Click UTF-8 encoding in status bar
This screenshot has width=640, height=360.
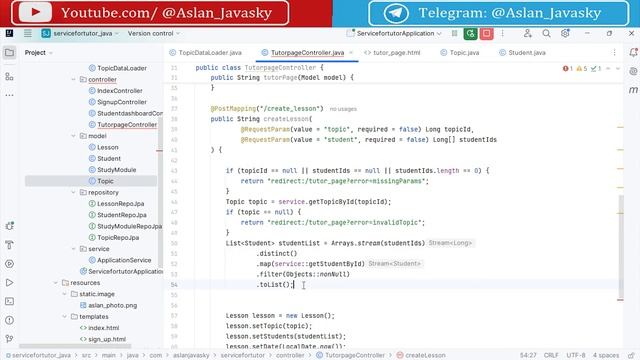[576, 355]
